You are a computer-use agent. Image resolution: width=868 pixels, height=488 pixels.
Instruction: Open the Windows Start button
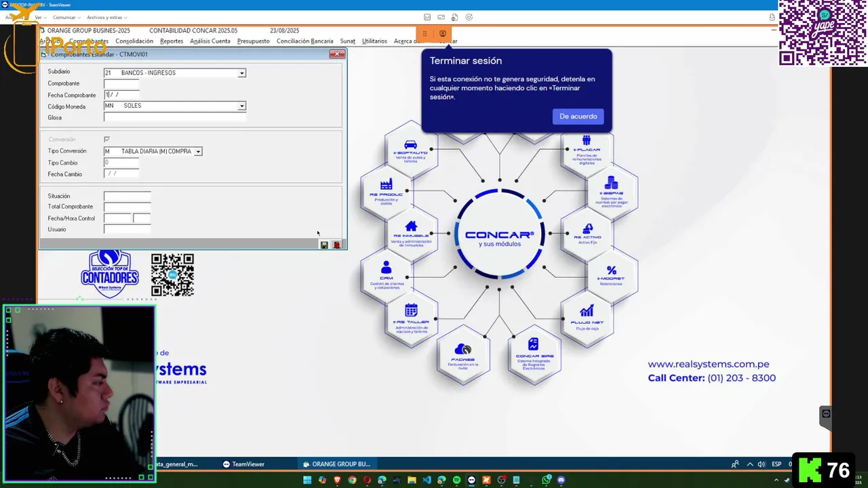(307, 480)
